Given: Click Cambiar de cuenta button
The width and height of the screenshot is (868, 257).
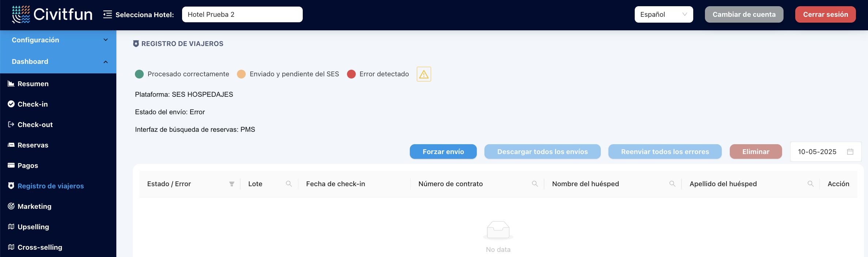Looking at the screenshot, I should (744, 15).
